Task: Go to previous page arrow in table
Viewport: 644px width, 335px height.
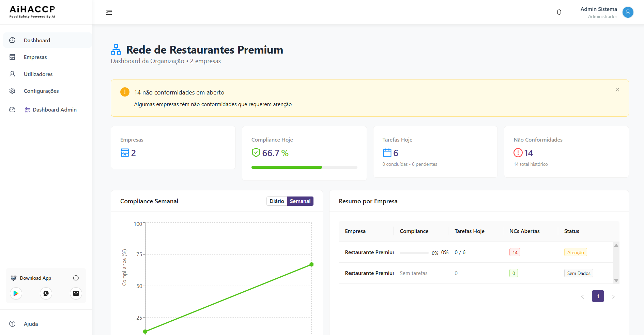Action: click(582, 296)
